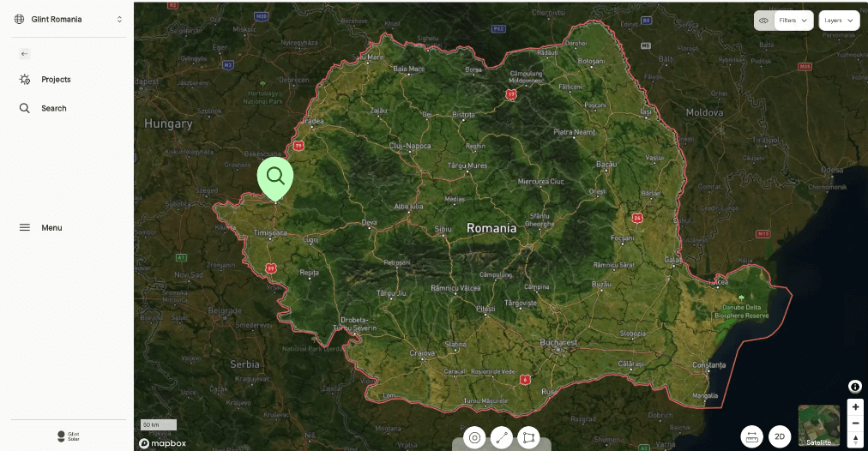868x451 pixels.
Task: Select the polygon area drawing tool
Action: point(528,438)
